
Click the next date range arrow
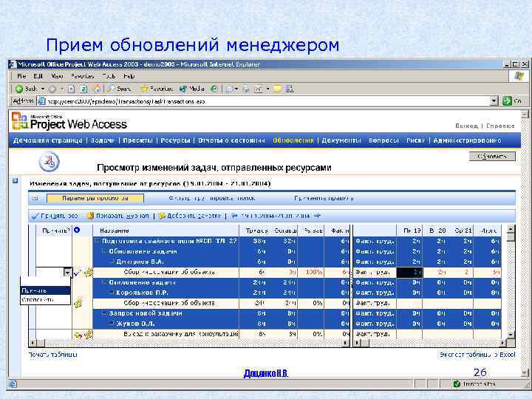point(317,216)
